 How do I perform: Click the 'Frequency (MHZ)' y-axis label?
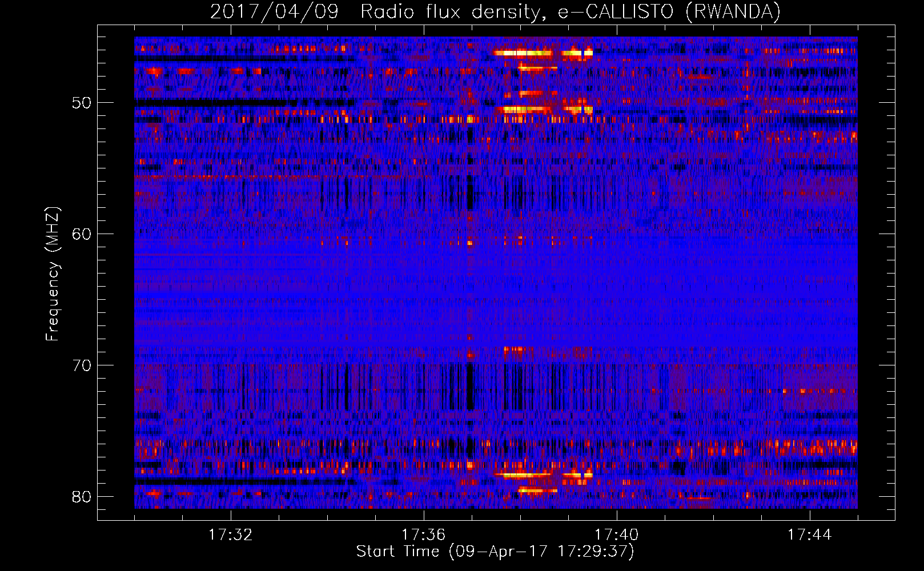click(x=52, y=274)
